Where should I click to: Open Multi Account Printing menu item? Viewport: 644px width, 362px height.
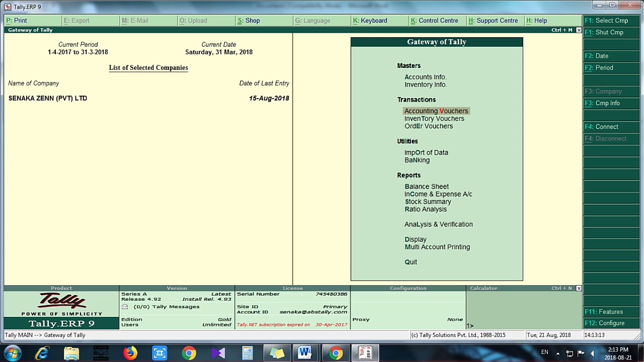click(437, 247)
